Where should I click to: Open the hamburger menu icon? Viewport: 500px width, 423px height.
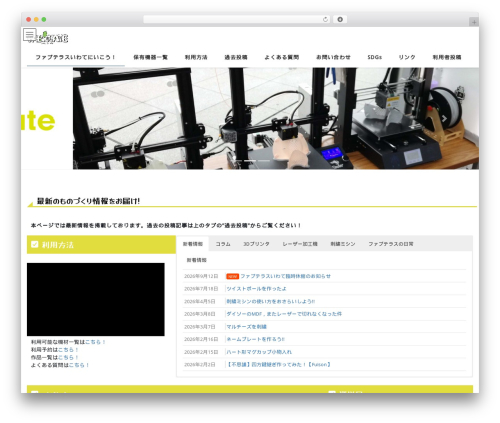pos(29,34)
